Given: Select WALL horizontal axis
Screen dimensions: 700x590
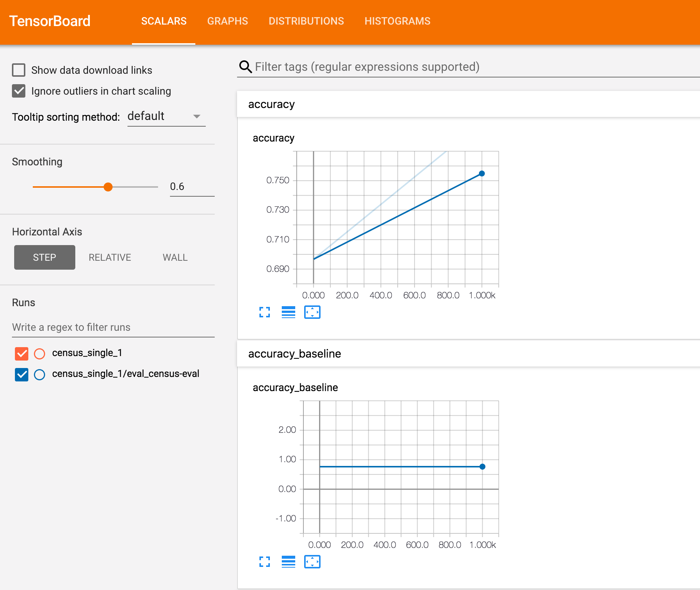Looking at the screenshot, I should (x=175, y=257).
